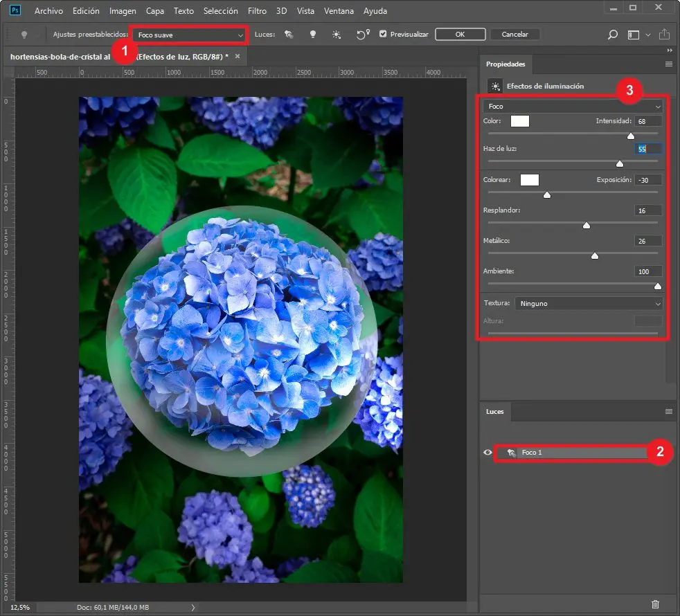Open the Propiedades panel menu icon

point(669,64)
